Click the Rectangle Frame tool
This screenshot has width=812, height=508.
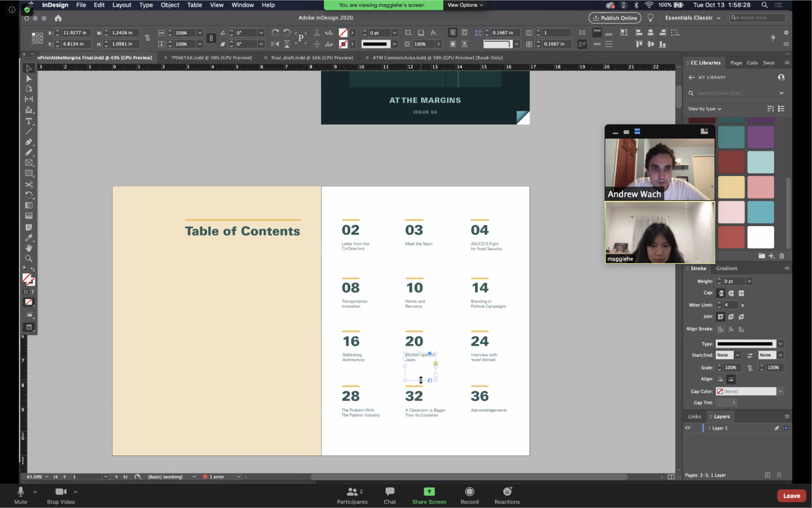pos(29,163)
